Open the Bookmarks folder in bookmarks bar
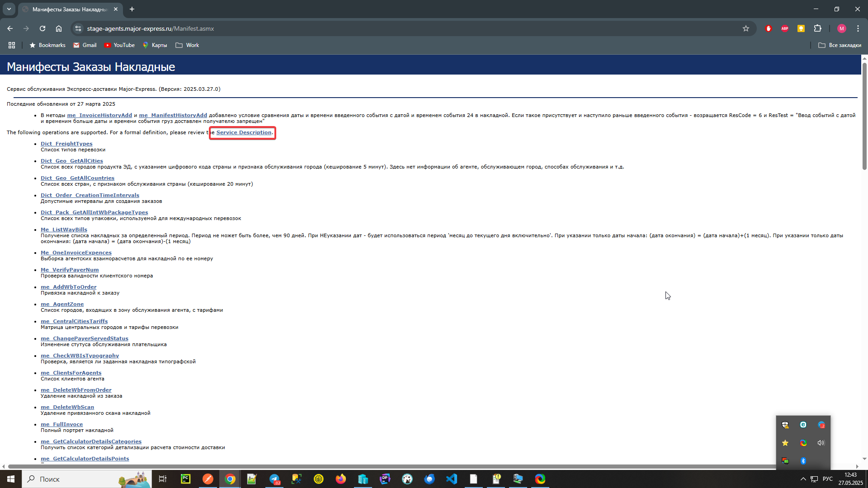The image size is (868, 488). click(47, 45)
